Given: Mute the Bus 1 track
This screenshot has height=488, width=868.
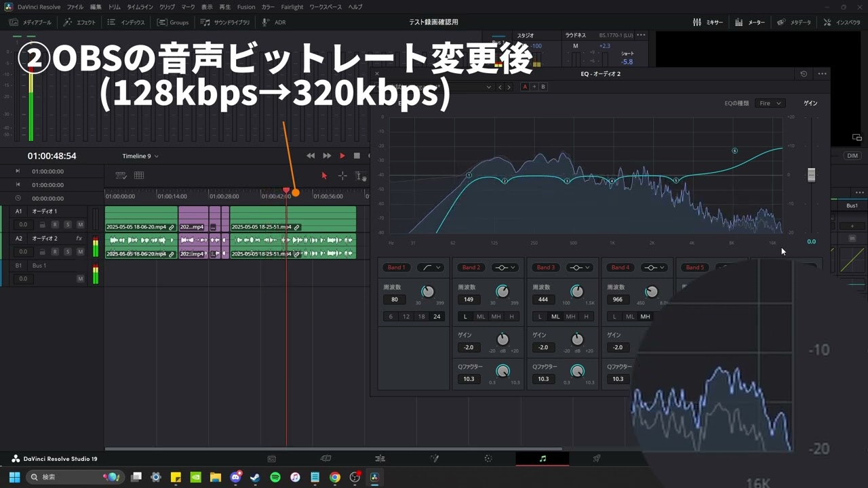Looking at the screenshot, I should click(x=80, y=279).
